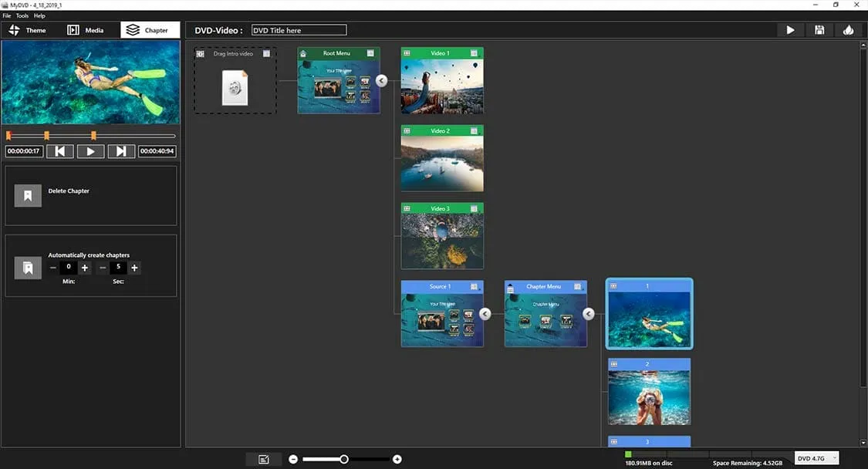The width and height of the screenshot is (868, 469).
Task: Click the current time 00:00:00:17 field
Action: (24, 150)
